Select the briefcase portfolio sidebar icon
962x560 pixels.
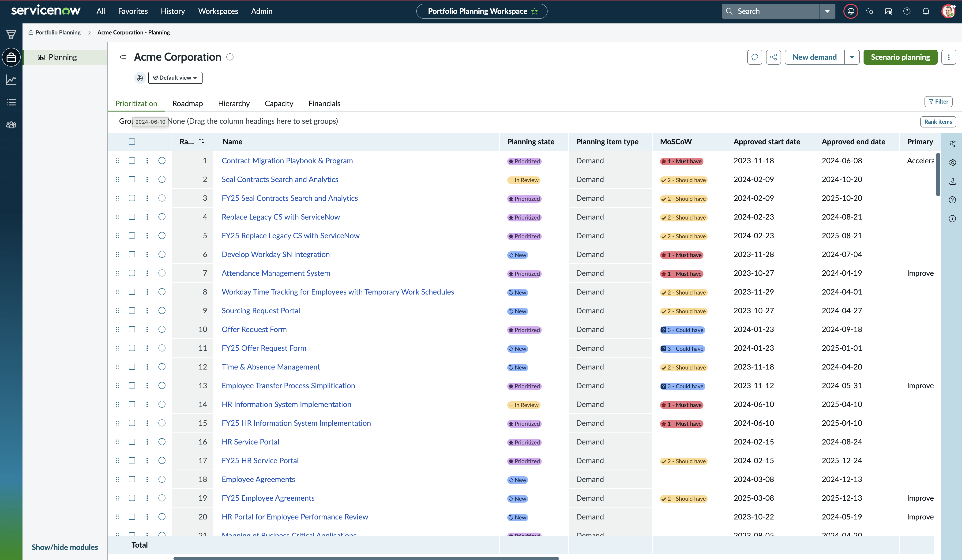[x=11, y=57]
